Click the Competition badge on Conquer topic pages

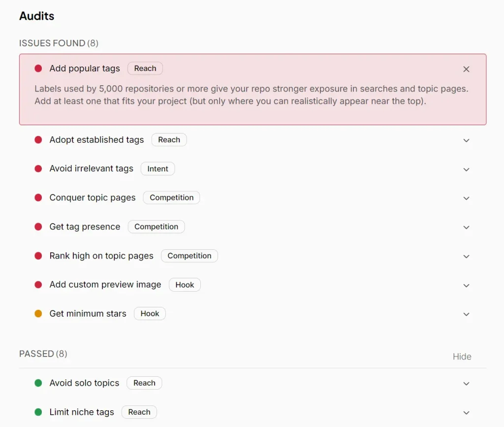point(171,197)
